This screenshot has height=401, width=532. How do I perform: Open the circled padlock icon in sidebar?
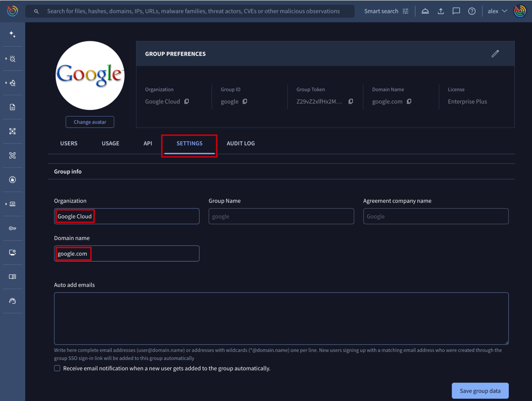coord(12,180)
